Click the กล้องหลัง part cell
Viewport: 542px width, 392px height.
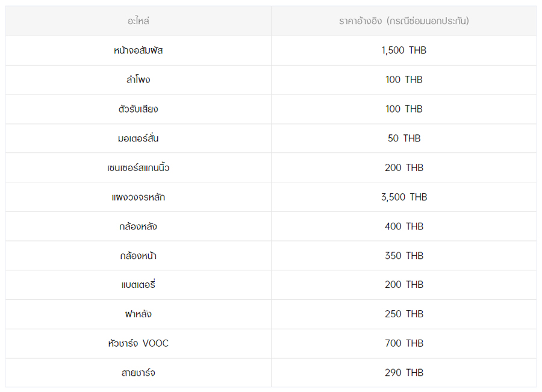[x=139, y=226]
